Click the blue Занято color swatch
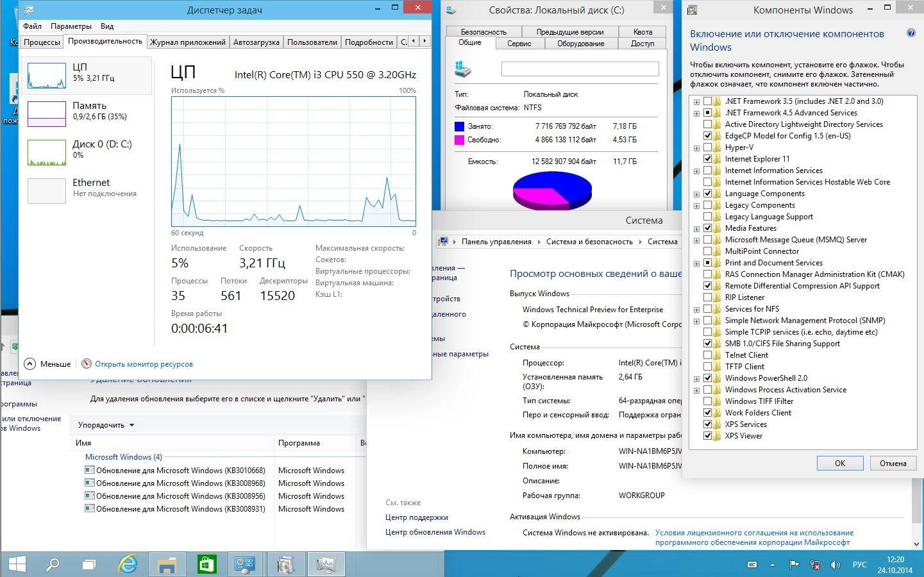This screenshot has height=577, width=924. 459,126
